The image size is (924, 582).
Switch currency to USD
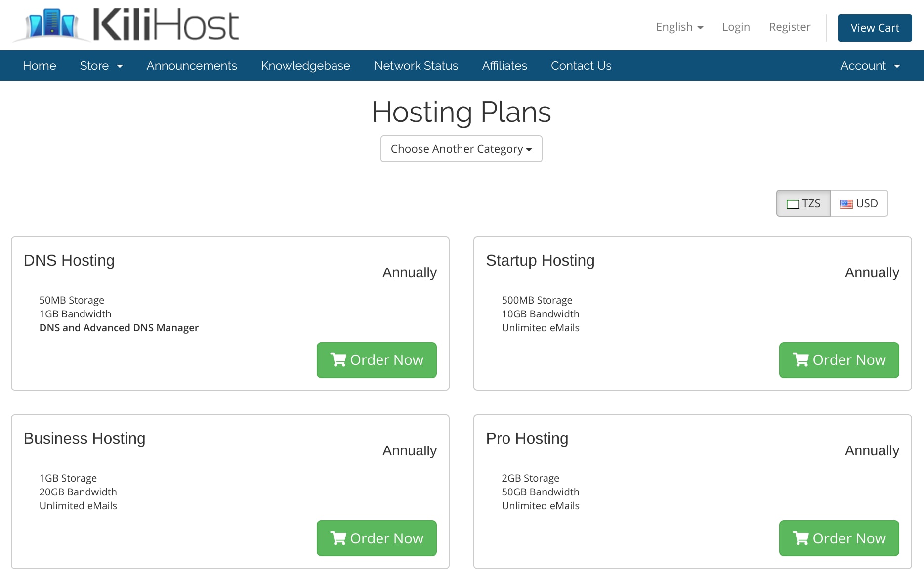tap(859, 203)
